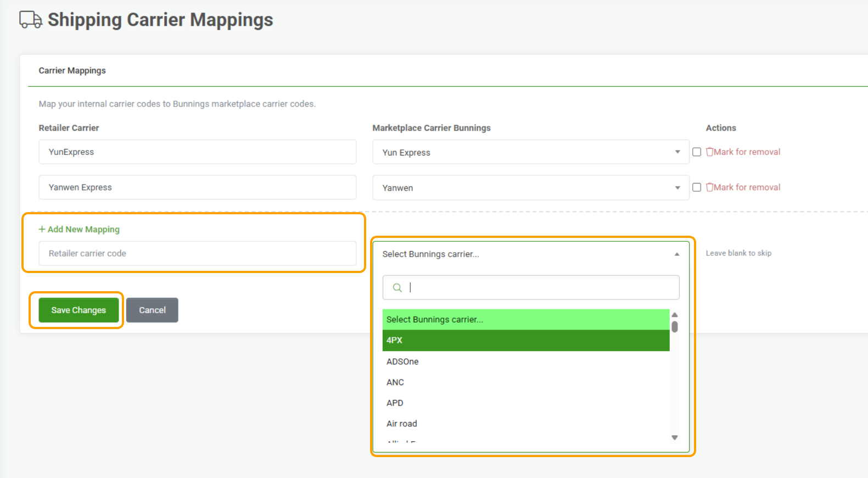Click the Retailer Carrier column header
868x478 pixels.
point(69,128)
